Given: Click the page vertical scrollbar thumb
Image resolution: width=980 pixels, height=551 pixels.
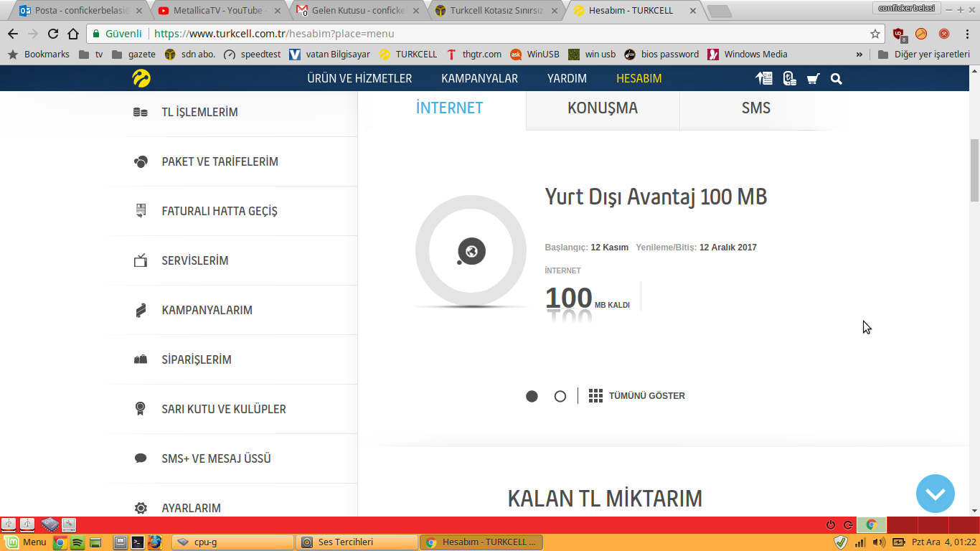Looking at the screenshot, I should pyautogui.click(x=974, y=169).
